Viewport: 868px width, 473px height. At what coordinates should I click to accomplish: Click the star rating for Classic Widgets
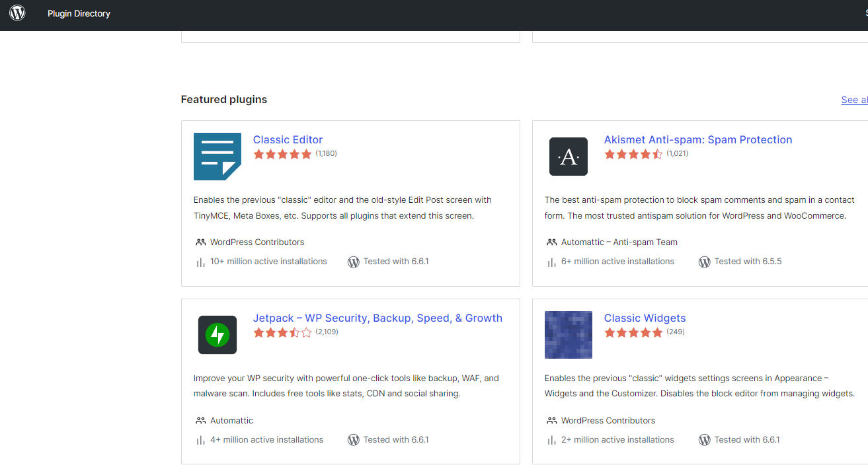pos(633,332)
